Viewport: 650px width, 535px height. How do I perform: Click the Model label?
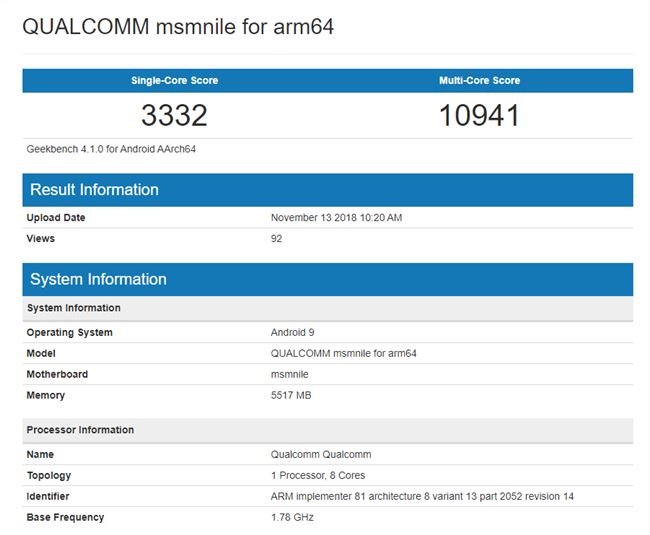tap(41, 353)
